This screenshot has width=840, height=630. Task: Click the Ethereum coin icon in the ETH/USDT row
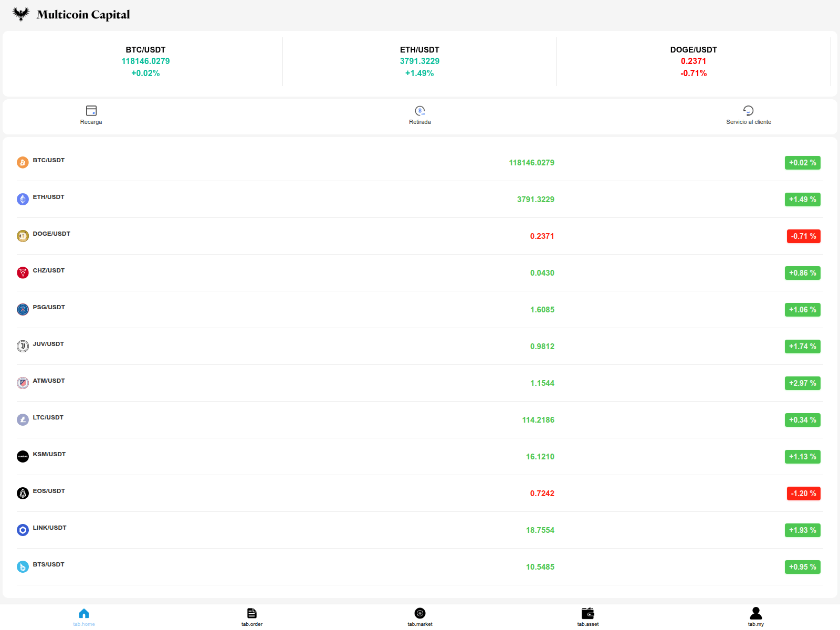(23, 199)
